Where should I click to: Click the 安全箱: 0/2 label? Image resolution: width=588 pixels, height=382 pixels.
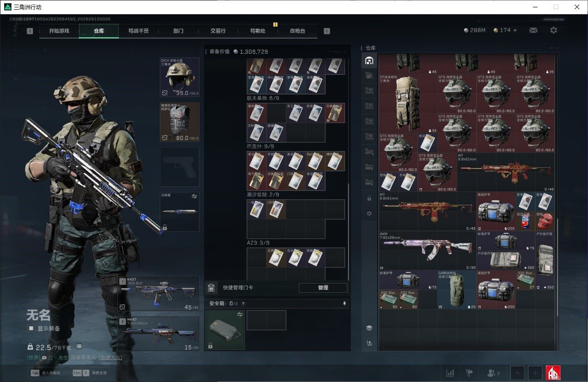[224, 303]
